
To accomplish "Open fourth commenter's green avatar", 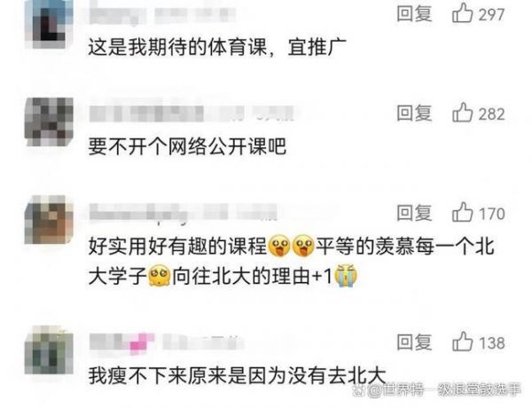I will pyautogui.click(x=49, y=350).
